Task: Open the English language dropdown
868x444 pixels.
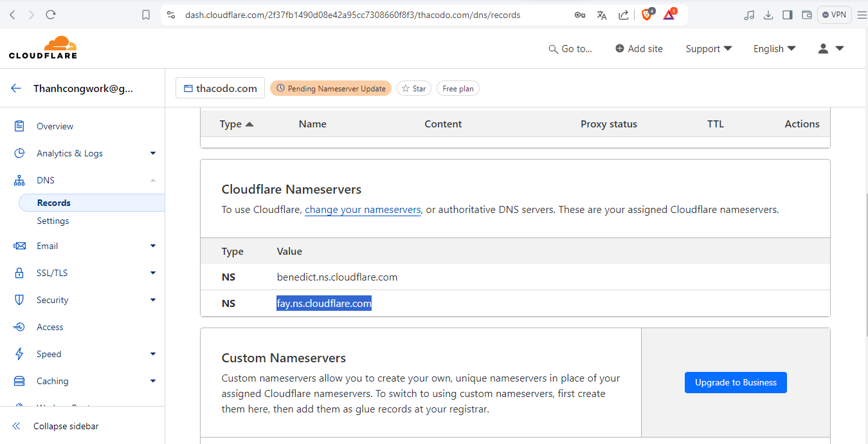Action: pyautogui.click(x=775, y=49)
